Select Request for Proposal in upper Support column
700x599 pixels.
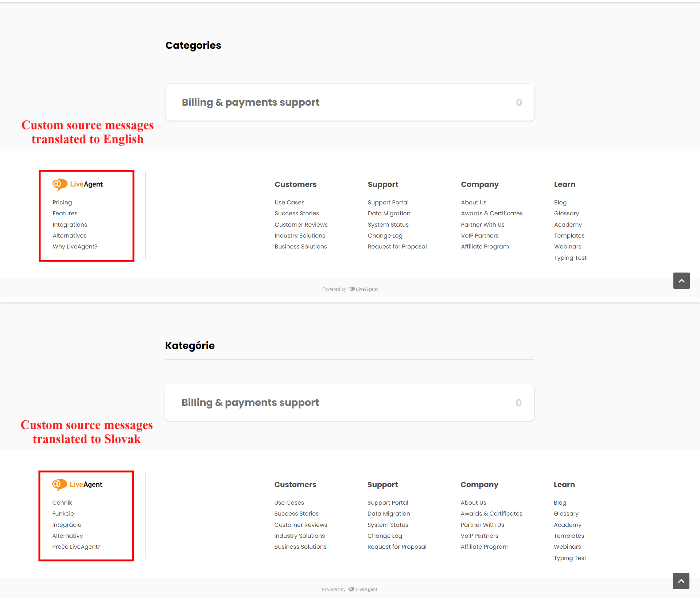pos(397,247)
